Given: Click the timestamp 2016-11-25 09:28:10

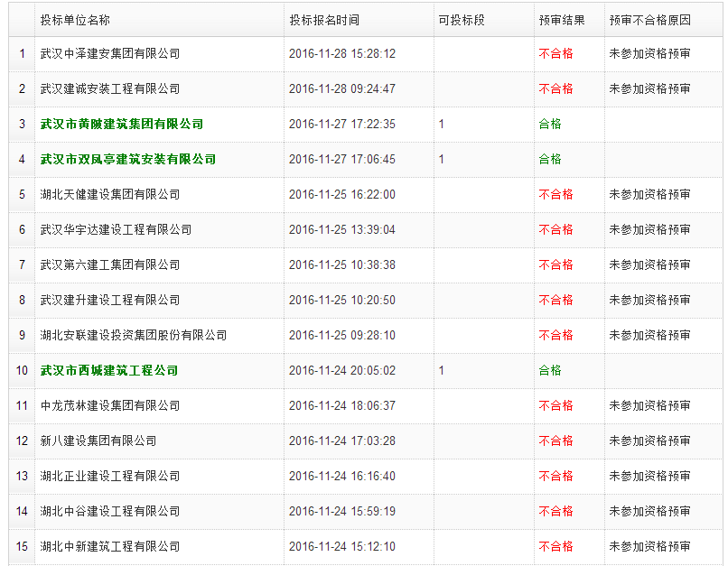Looking at the screenshot, I should click(x=342, y=335).
